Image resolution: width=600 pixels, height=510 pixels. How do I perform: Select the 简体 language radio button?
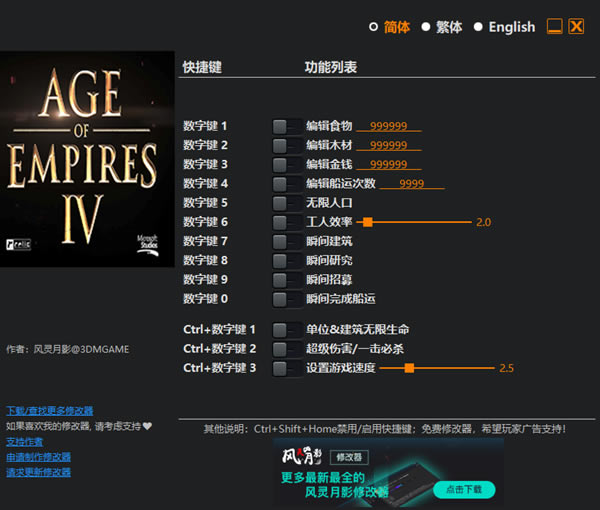[374, 27]
